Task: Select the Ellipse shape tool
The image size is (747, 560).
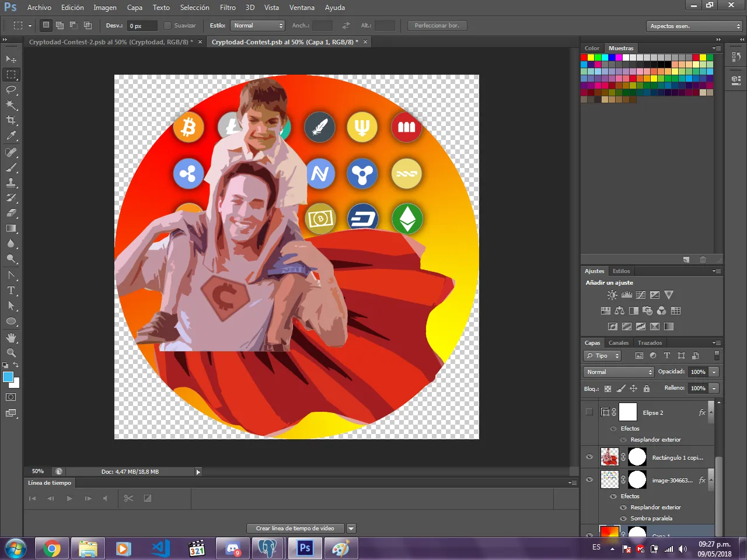Action: point(11,321)
